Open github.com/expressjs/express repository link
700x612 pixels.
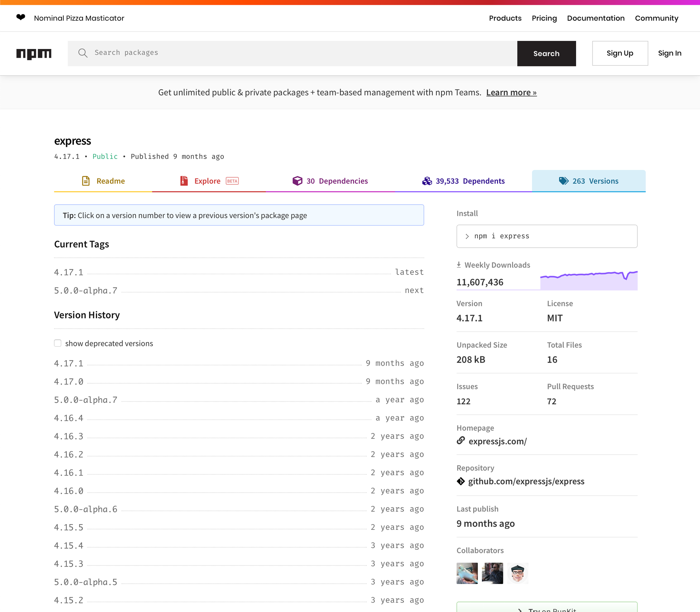click(x=526, y=482)
